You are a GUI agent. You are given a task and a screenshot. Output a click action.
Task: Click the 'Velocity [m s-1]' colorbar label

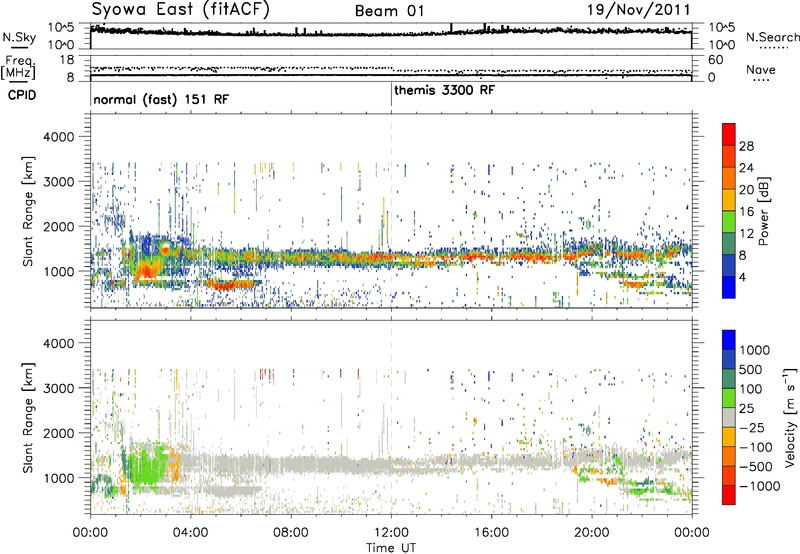(x=790, y=417)
